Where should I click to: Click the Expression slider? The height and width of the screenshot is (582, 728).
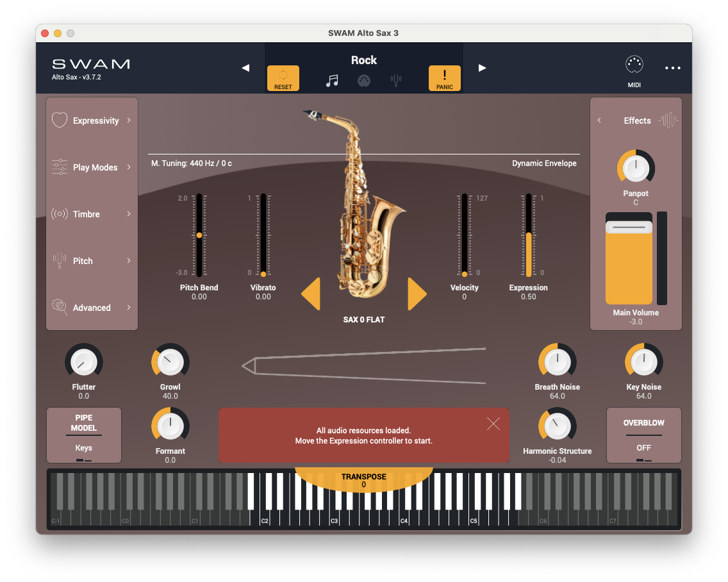528,235
